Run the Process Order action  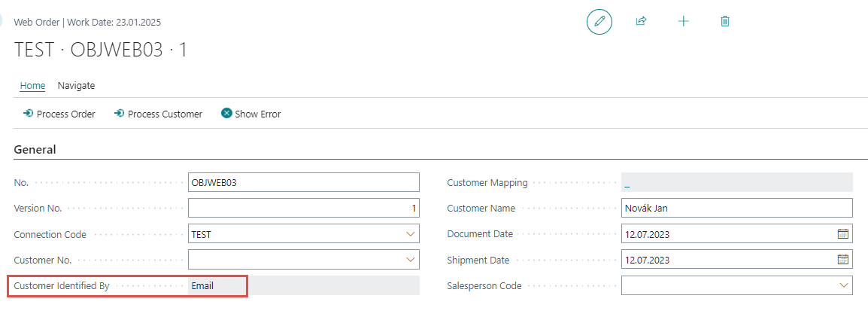click(x=59, y=114)
